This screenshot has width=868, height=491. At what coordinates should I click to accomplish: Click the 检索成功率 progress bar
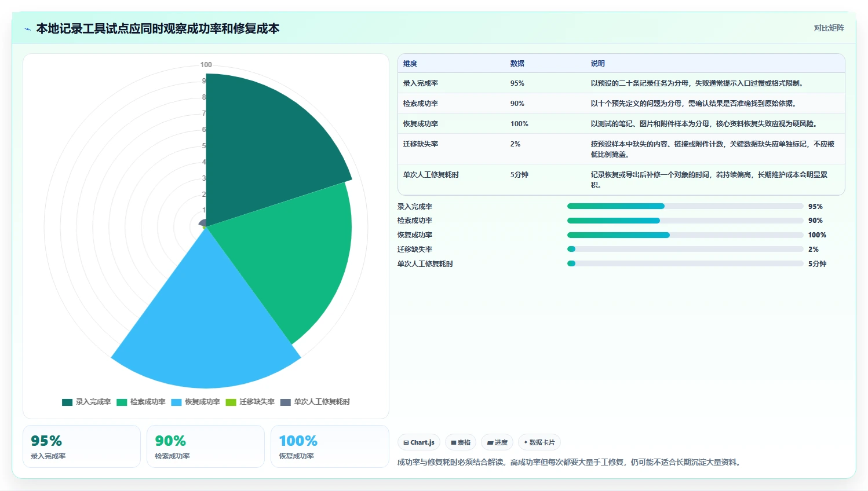(685, 221)
